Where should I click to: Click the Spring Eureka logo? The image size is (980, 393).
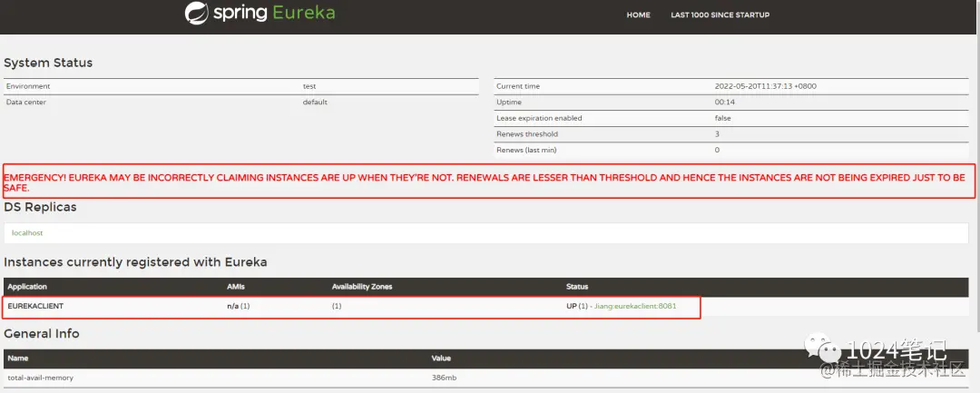click(260, 13)
